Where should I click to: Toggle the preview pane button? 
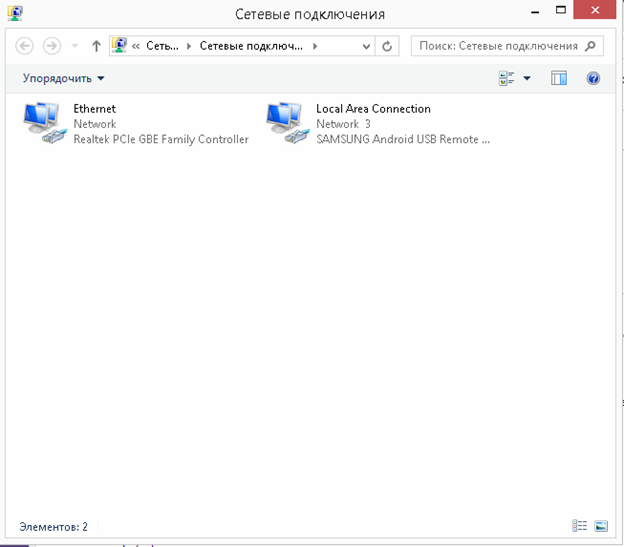(x=559, y=78)
